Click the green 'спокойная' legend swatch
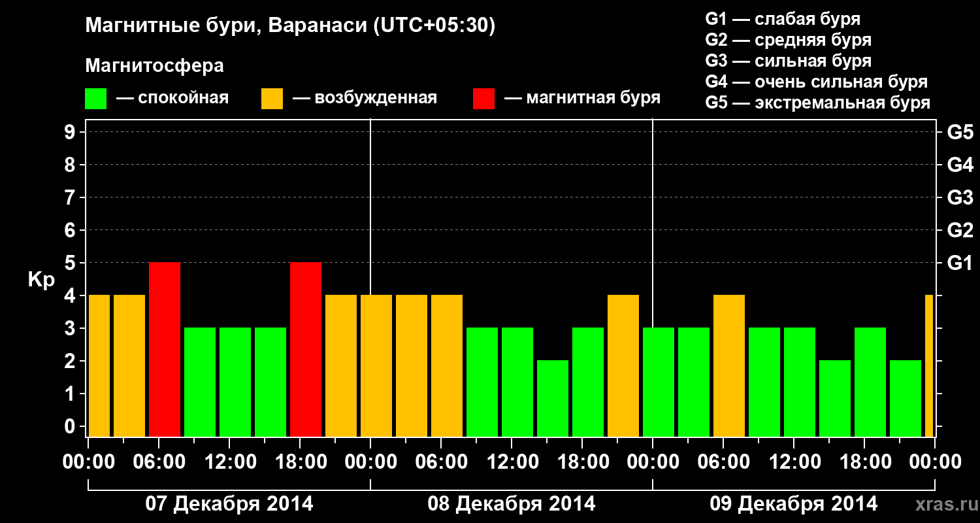 pyautogui.click(x=96, y=99)
